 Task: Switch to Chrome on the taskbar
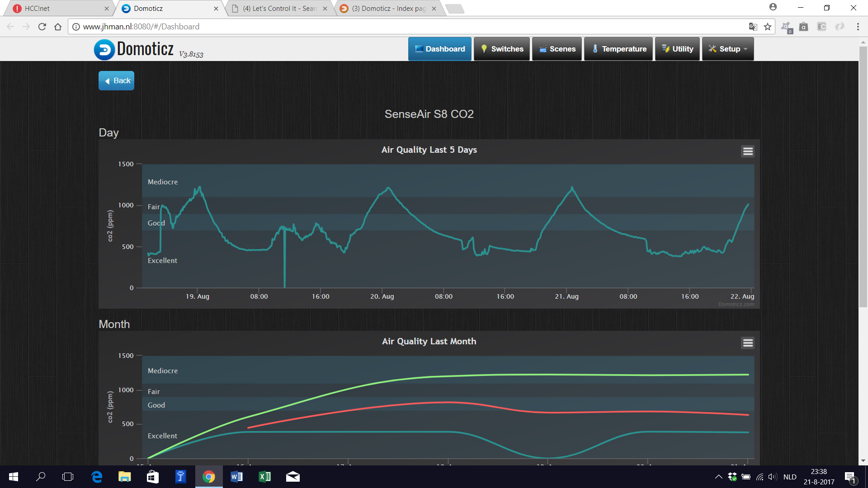[x=209, y=477]
